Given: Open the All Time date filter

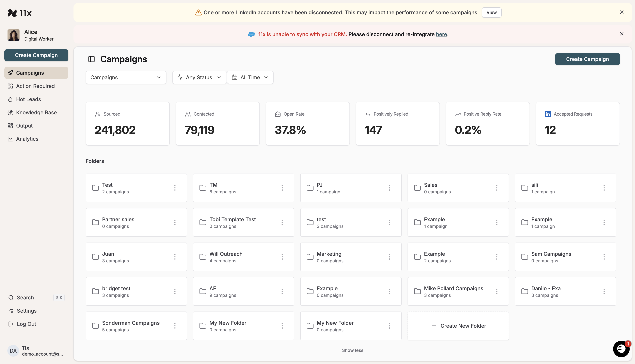Looking at the screenshot, I should pyautogui.click(x=250, y=77).
